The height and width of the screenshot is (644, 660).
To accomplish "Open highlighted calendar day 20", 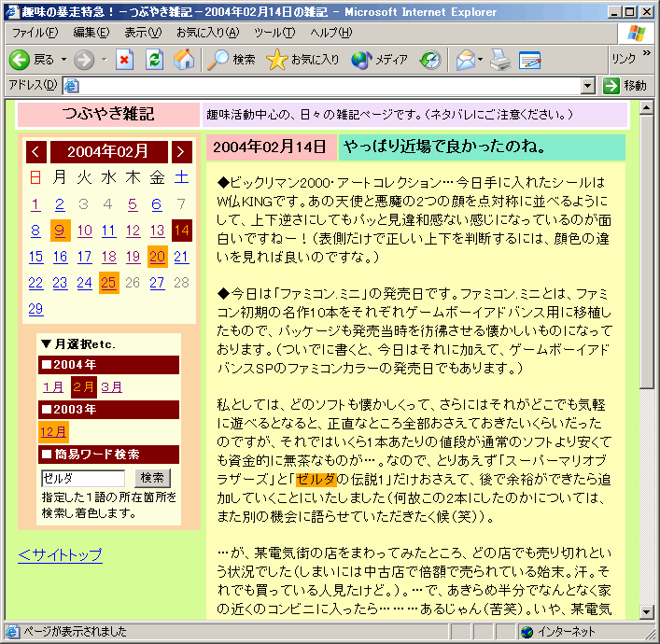I will click(x=158, y=257).
